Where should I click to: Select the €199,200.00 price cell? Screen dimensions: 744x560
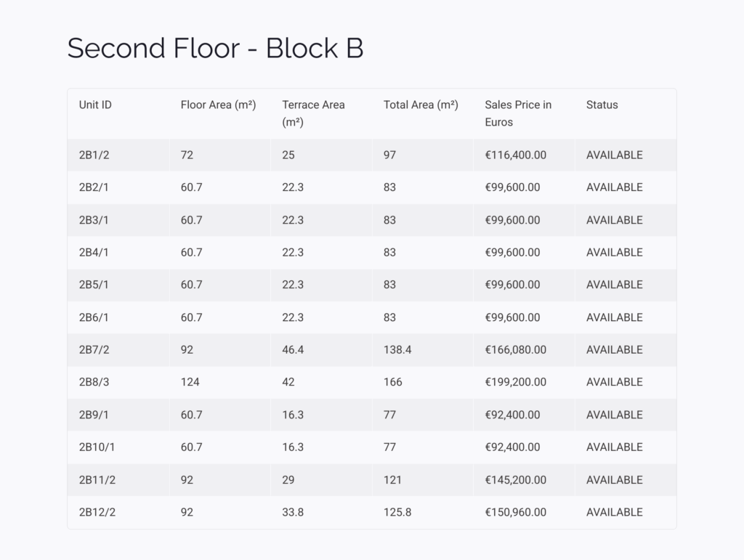tap(515, 382)
